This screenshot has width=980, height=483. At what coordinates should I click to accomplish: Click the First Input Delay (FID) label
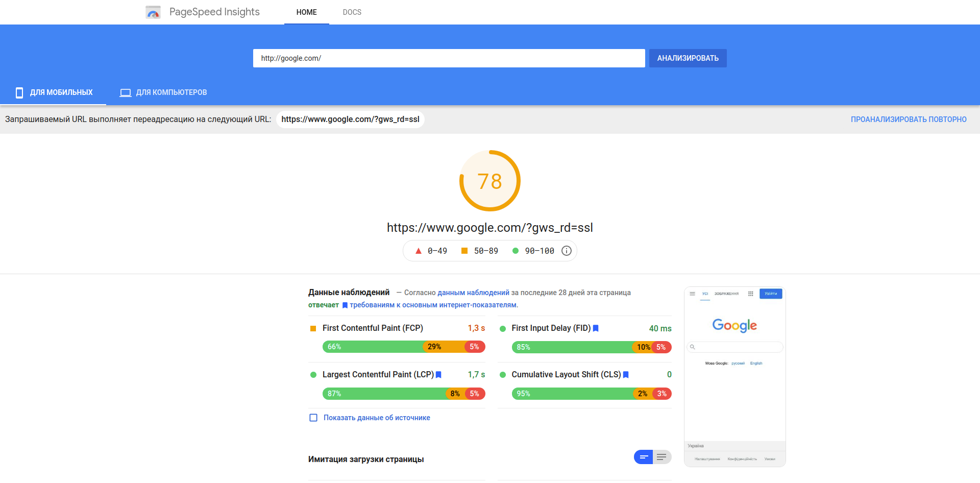pos(551,328)
